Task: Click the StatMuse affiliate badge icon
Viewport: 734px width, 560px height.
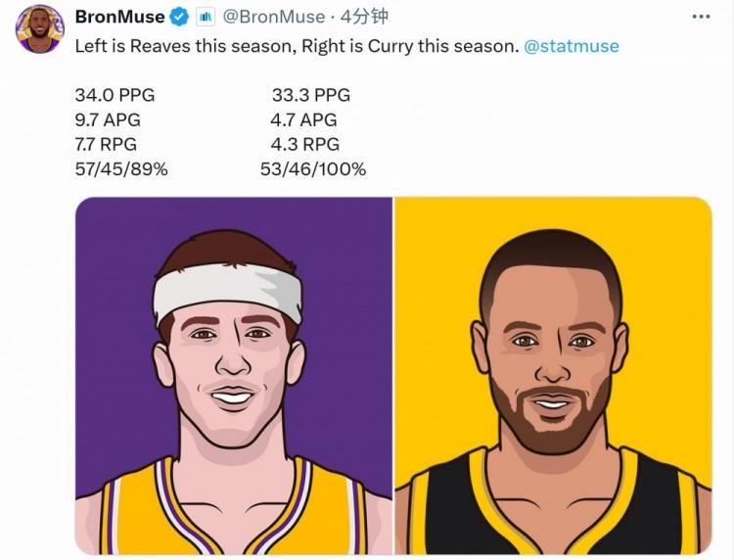Action: 206,17
